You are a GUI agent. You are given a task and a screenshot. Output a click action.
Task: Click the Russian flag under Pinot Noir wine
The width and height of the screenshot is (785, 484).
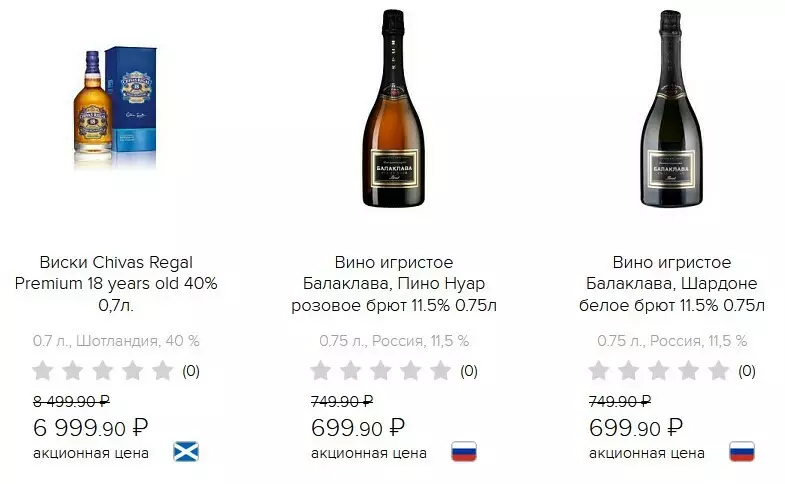[x=463, y=452]
